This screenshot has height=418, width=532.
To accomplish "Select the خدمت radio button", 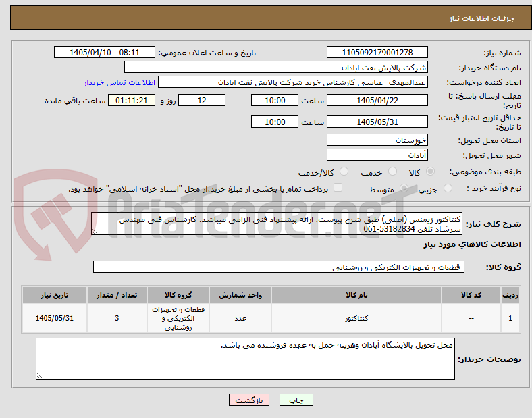I will click(x=392, y=172).
